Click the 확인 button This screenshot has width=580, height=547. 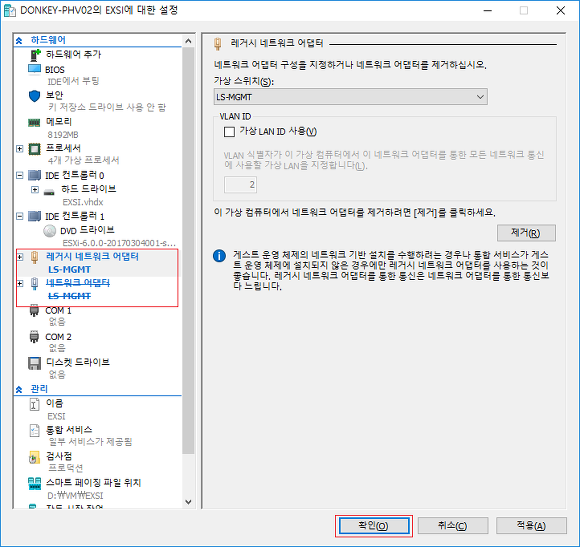pos(374,526)
